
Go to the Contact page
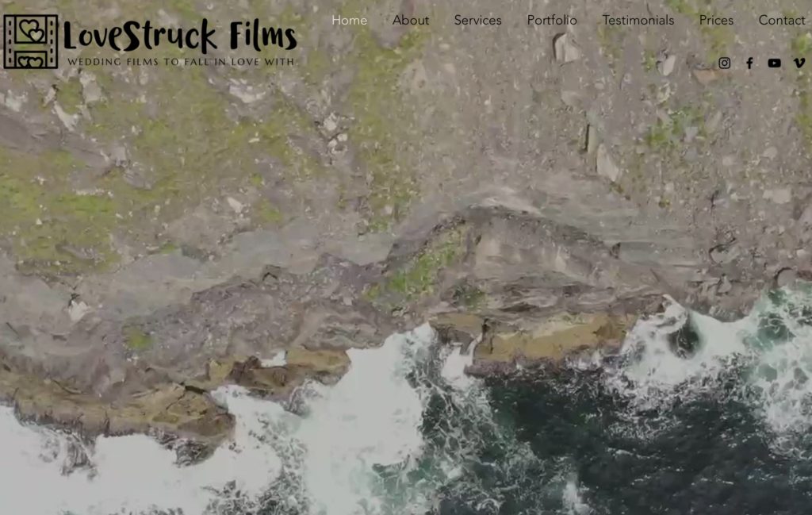pos(781,20)
